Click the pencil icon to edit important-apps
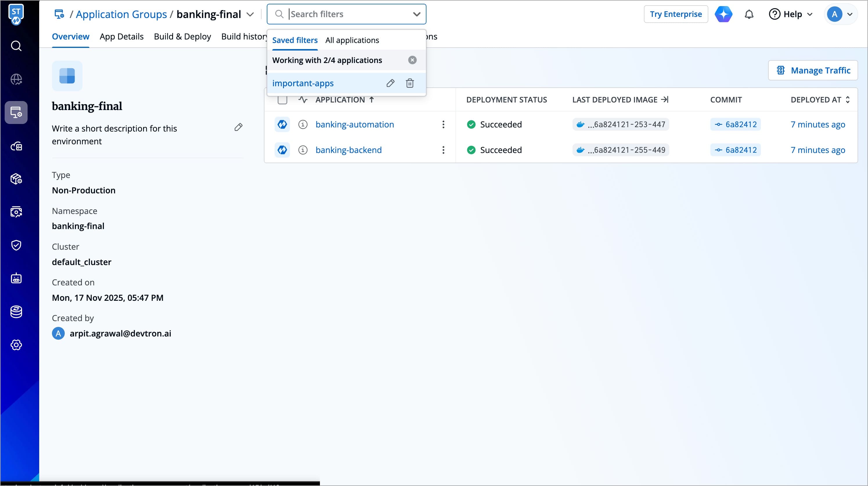Screen dimensions: 868x486 (390, 83)
